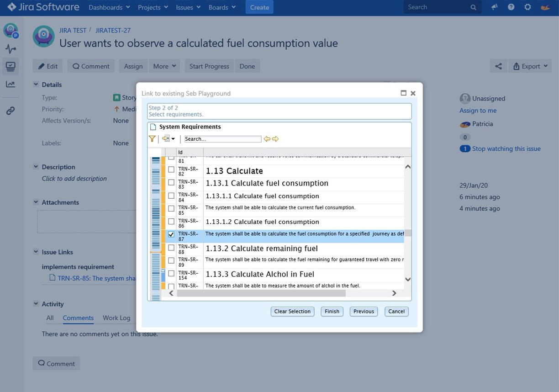
Task: Click the forward arrow beside the dialog search box
Action: tap(275, 138)
